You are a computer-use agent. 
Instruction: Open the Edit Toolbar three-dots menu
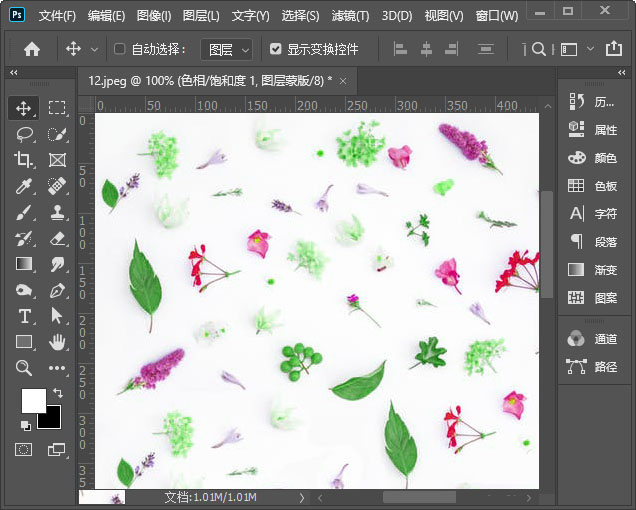[x=57, y=368]
